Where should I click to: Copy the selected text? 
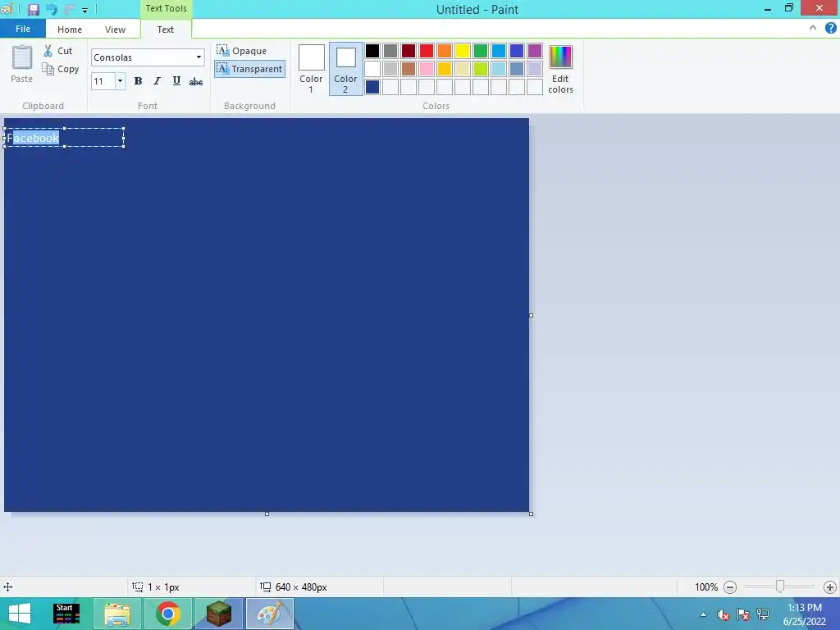point(61,69)
